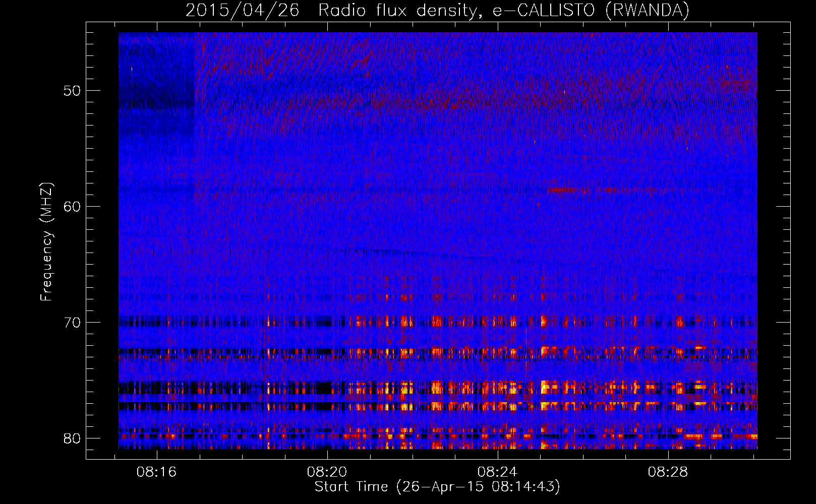The image size is (816, 504).
Task: Click the 60 frequency tick label
Action: point(73,207)
